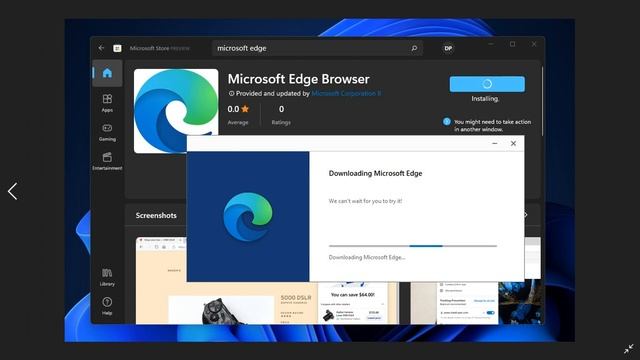Open the Gaming sidebar section
This screenshot has width=640, height=360.
107,132
